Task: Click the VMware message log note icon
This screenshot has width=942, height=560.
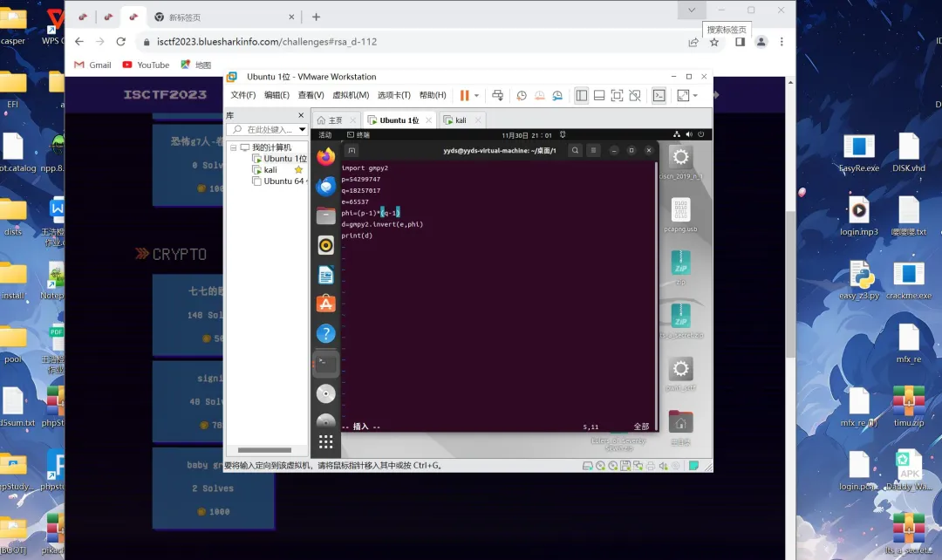Action: 694,466
